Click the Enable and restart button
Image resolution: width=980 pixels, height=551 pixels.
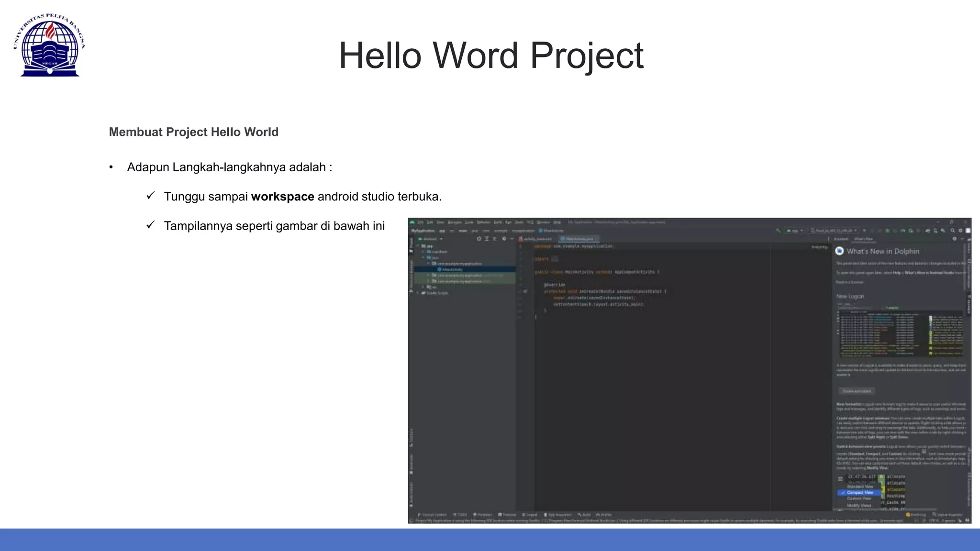(x=857, y=391)
